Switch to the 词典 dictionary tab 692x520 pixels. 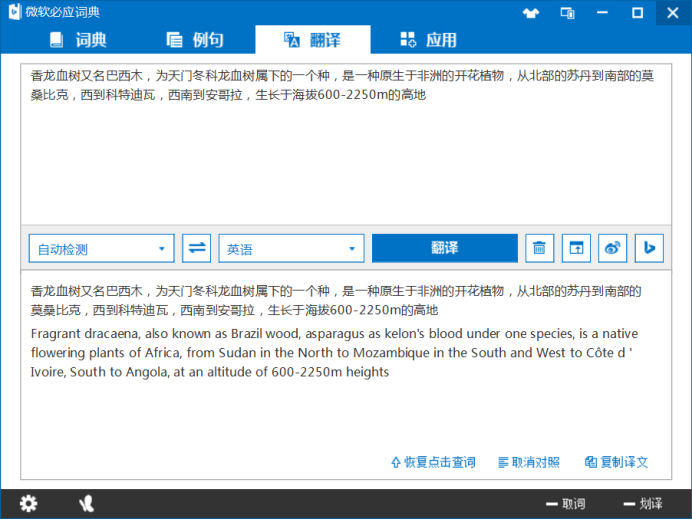[78, 40]
